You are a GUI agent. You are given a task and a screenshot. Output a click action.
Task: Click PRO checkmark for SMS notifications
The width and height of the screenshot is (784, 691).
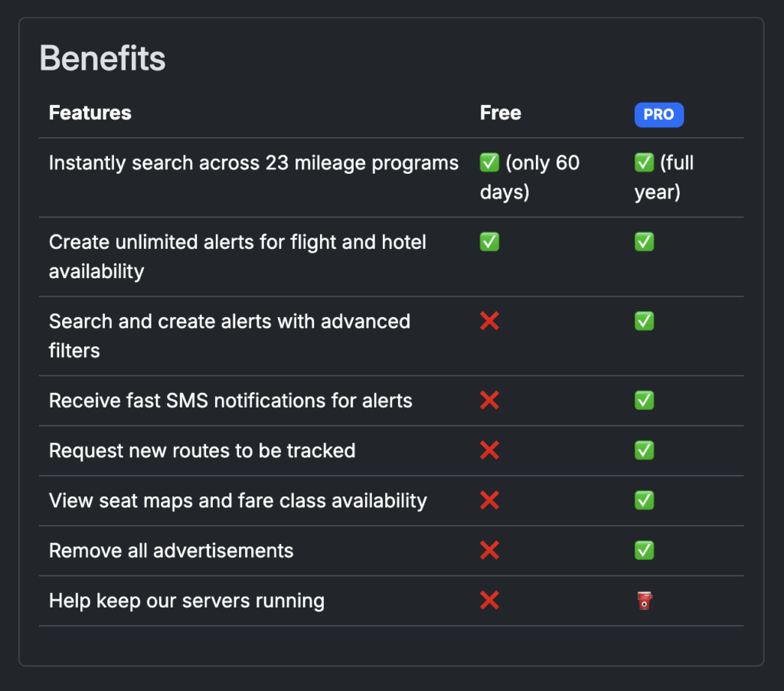pyautogui.click(x=644, y=400)
